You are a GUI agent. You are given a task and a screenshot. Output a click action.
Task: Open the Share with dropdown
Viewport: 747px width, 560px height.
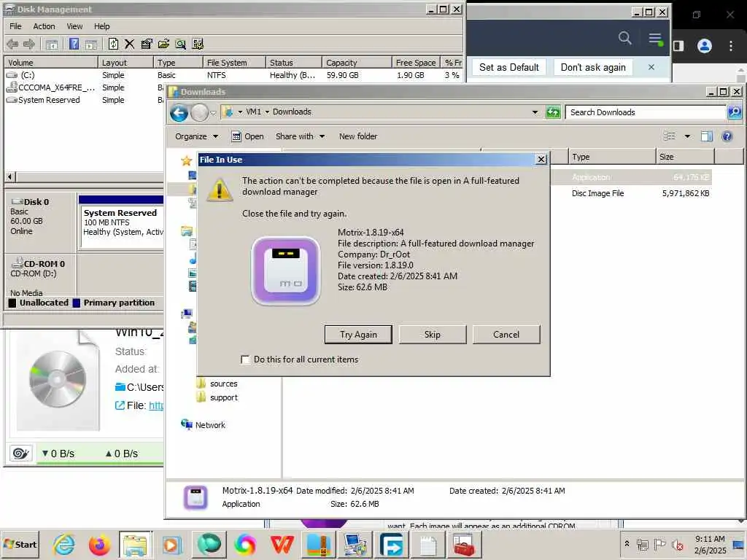click(300, 136)
